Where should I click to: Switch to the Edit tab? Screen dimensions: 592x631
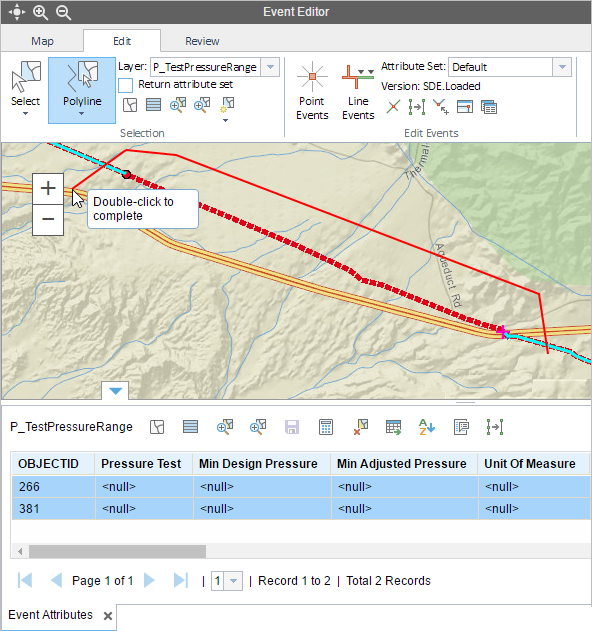click(122, 41)
